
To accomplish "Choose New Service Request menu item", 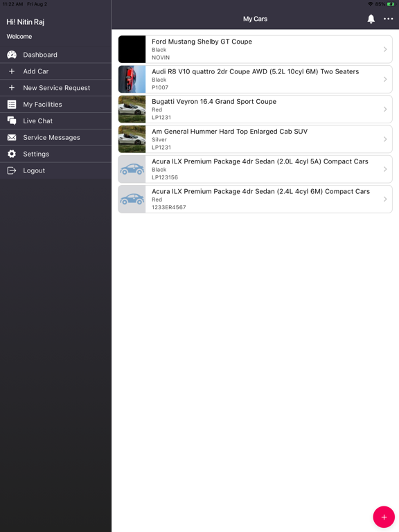I will [55, 87].
